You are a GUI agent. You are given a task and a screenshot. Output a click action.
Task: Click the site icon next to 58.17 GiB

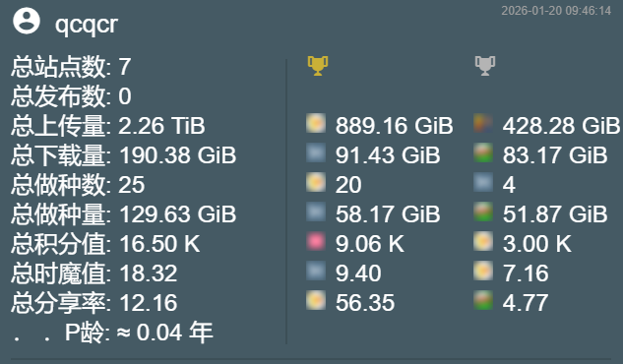pyautogui.click(x=316, y=212)
